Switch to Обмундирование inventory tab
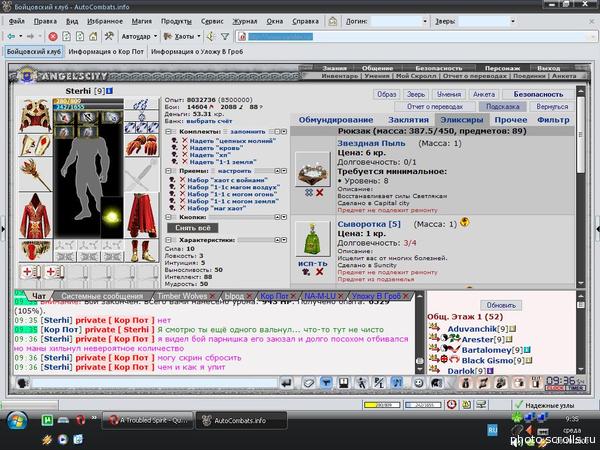This screenshot has height=450, width=600. pyautogui.click(x=336, y=120)
